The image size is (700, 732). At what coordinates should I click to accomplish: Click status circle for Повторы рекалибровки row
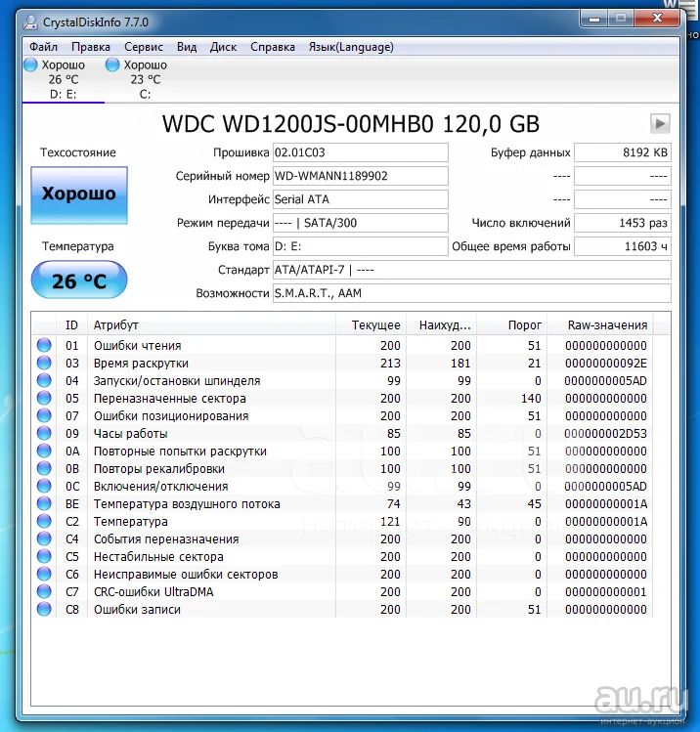[x=44, y=468]
